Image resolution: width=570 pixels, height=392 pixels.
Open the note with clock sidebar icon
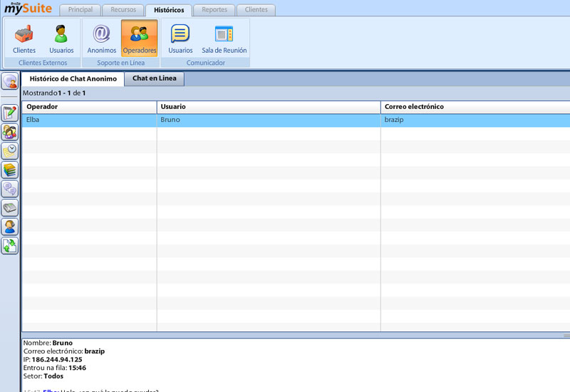(10, 151)
